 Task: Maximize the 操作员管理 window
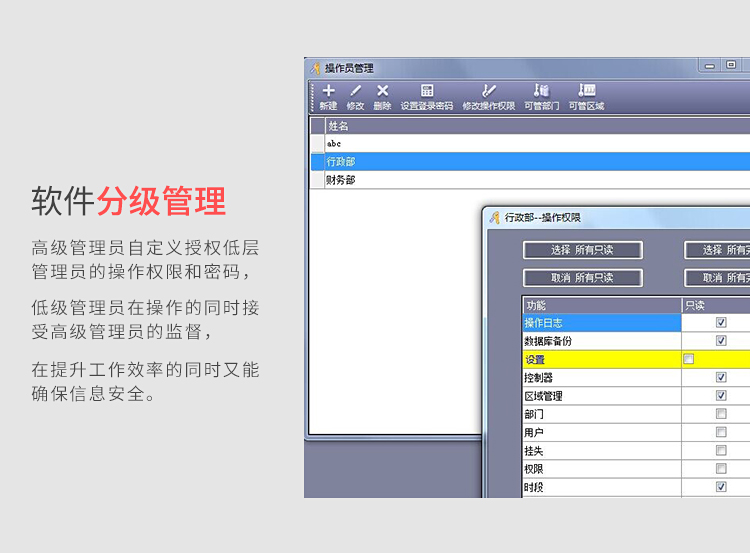[731, 65]
